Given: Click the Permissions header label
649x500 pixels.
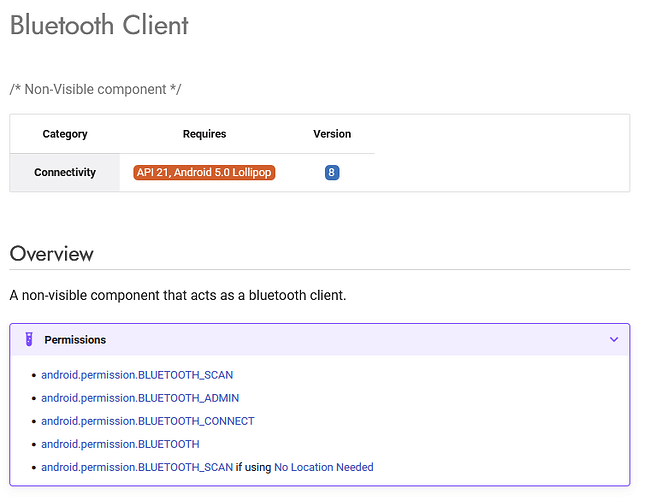Looking at the screenshot, I should pos(75,340).
